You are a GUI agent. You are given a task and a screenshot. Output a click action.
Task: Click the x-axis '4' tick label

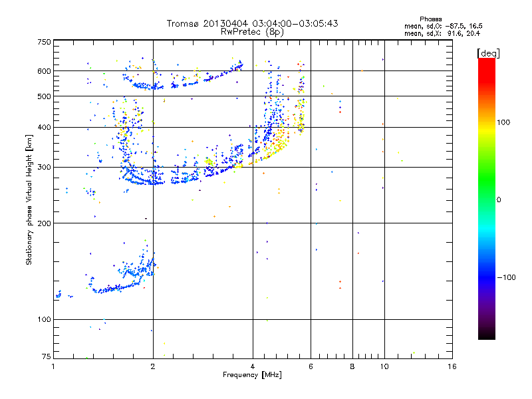point(253,366)
